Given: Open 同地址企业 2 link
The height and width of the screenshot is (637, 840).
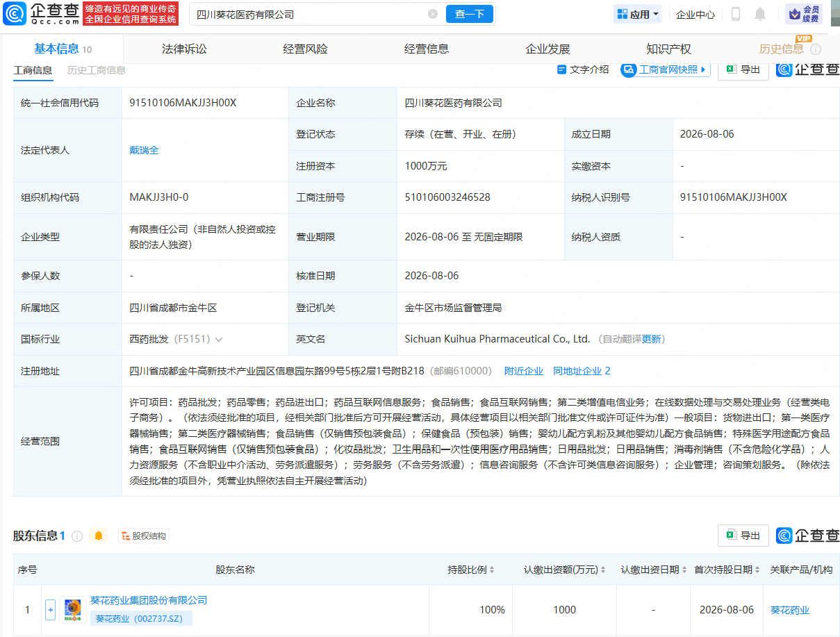Looking at the screenshot, I should 582,371.
